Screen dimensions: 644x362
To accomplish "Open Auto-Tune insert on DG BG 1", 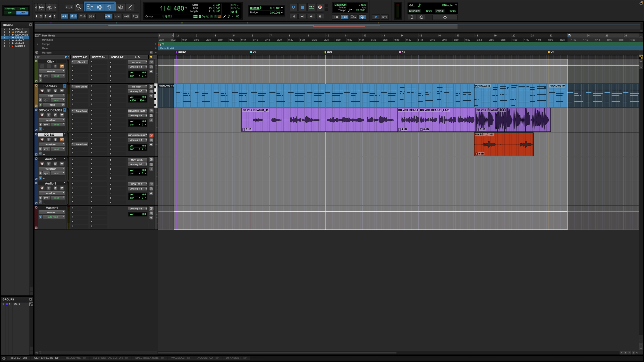I will point(81,144).
